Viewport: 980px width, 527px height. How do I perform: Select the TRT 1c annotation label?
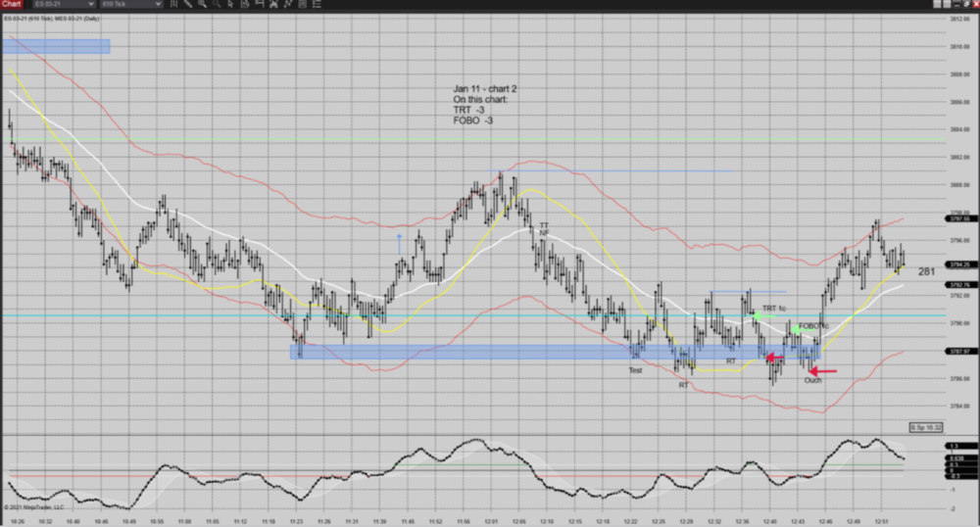(x=774, y=310)
